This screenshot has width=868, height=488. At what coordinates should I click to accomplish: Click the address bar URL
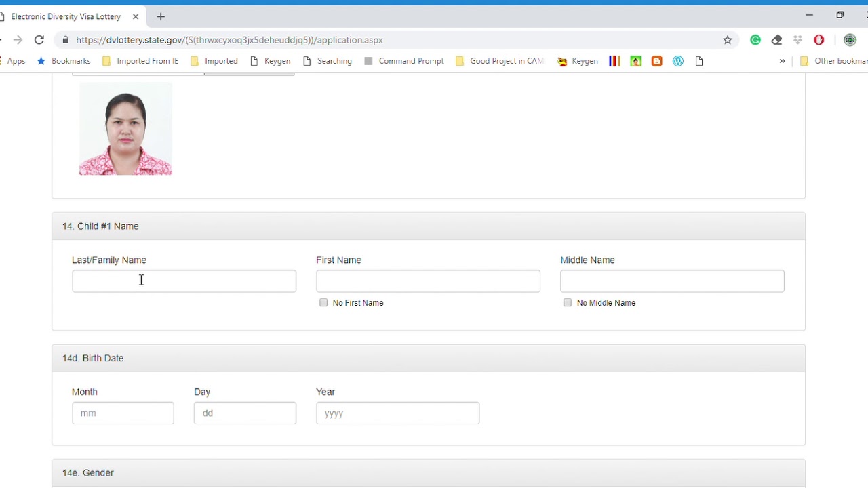pos(229,40)
